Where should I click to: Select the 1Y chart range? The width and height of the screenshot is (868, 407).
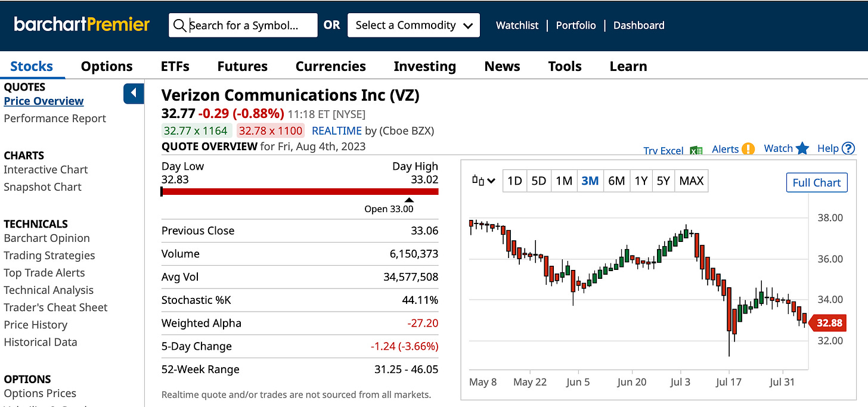[x=641, y=181]
